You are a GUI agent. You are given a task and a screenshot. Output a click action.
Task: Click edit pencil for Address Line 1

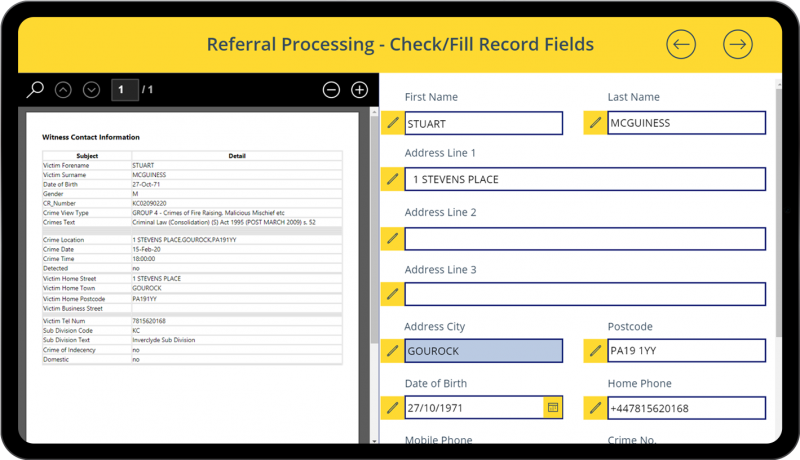392,180
